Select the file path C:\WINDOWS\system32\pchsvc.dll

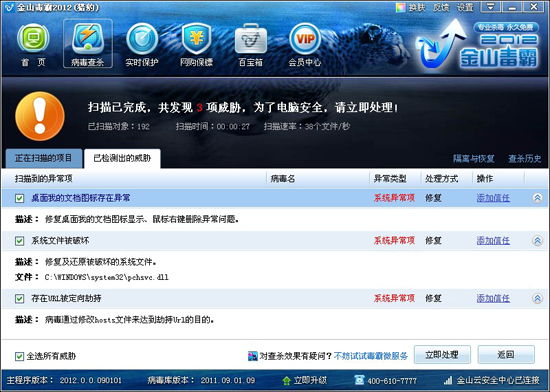107,277
